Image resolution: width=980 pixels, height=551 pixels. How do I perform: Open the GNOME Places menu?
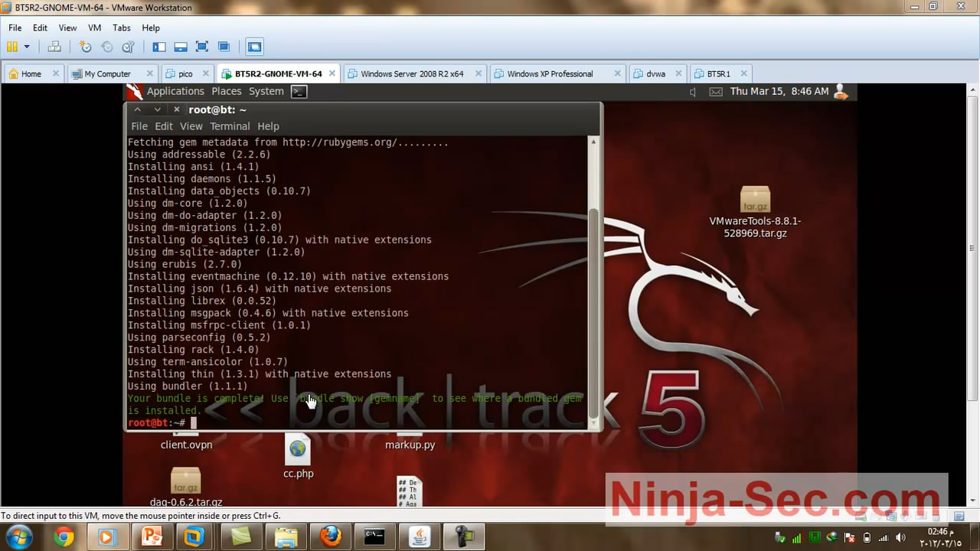pyautogui.click(x=226, y=91)
